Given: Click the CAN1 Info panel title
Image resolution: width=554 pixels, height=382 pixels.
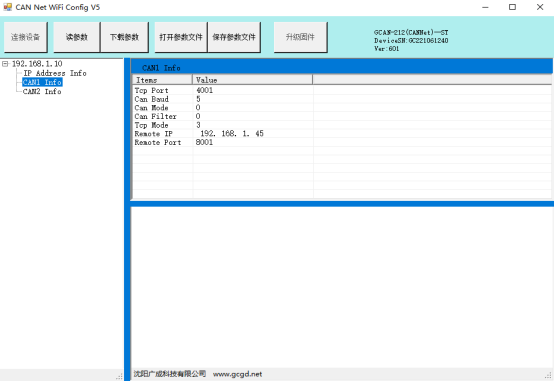Looking at the screenshot, I should tap(161, 68).
